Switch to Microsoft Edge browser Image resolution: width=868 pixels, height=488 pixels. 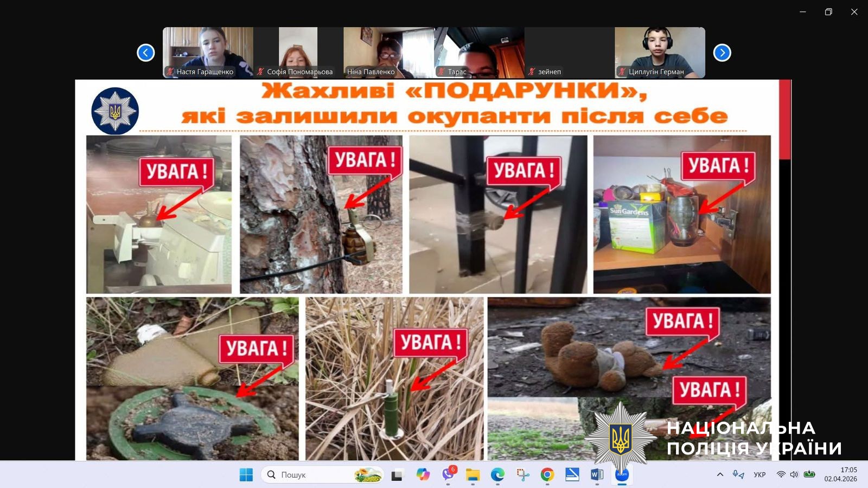[497, 475]
